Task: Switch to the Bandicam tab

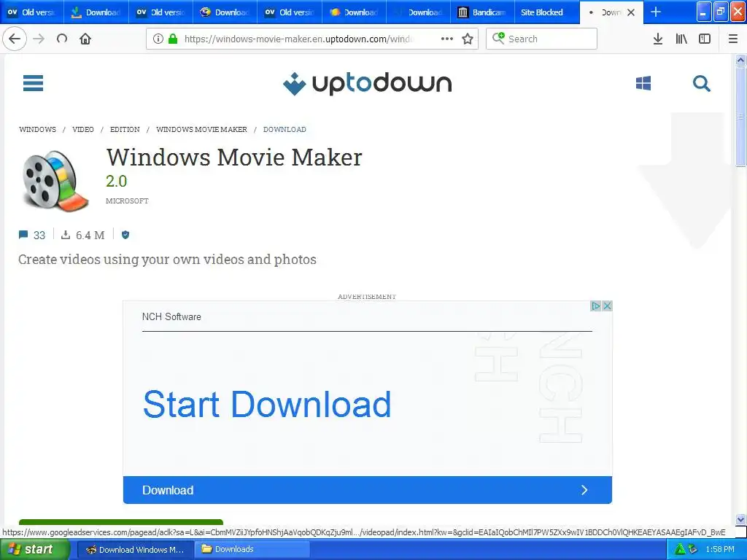Action: point(482,12)
